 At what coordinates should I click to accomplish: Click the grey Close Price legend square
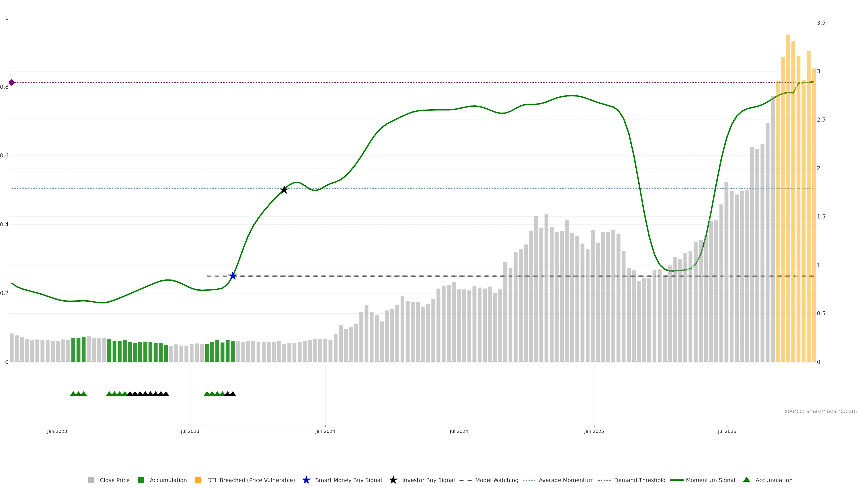coord(91,480)
